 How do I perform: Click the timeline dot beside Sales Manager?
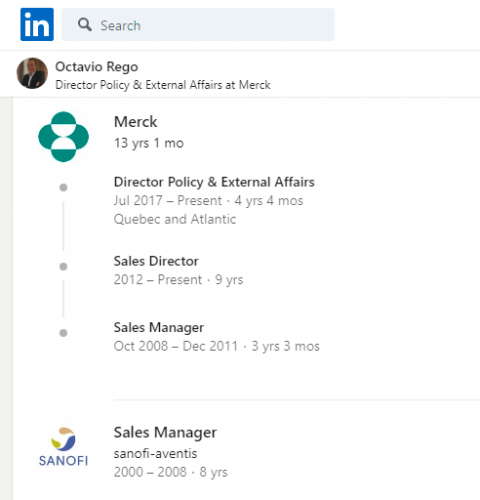tap(63, 333)
